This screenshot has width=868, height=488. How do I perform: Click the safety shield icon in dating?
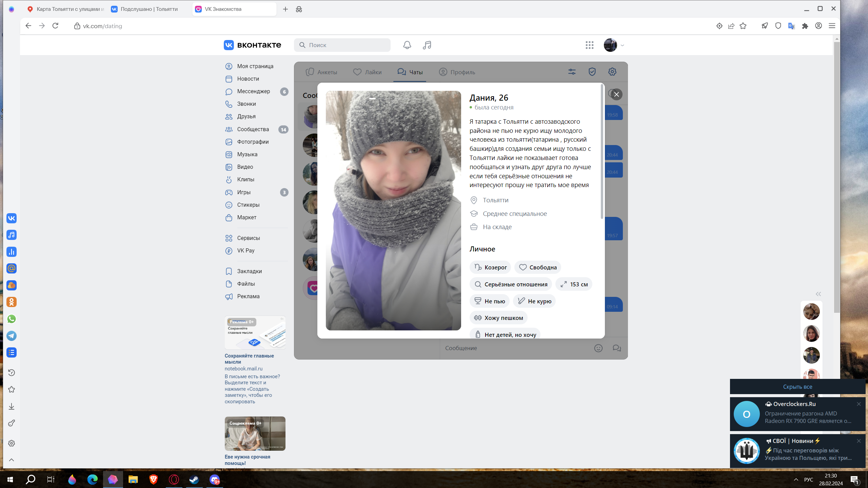coord(592,72)
